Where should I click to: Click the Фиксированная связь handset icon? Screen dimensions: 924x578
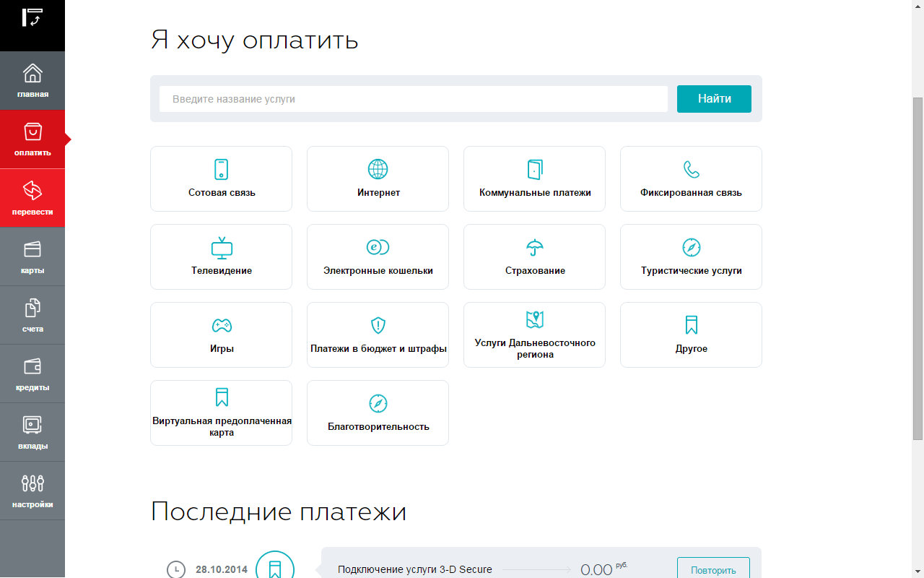point(692,170)
